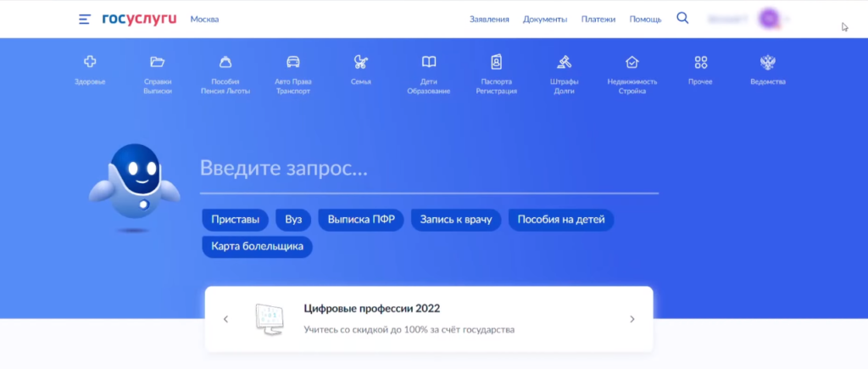Viewport: 868px width, 369px height.
Task: Open Помощь in top navigation
Action: coord(645,20)
